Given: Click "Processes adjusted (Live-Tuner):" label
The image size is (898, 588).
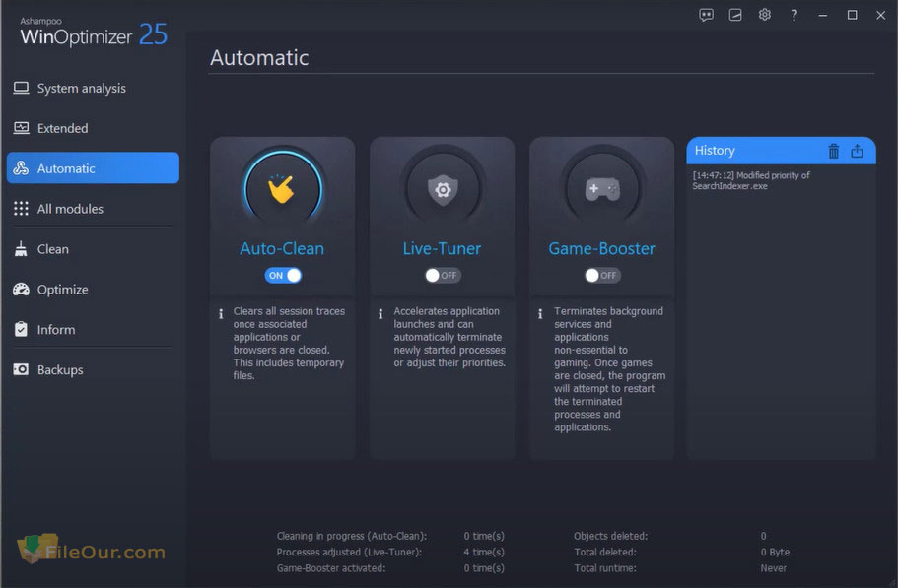Looking at the screenshot, I should [x=349, y=552].
